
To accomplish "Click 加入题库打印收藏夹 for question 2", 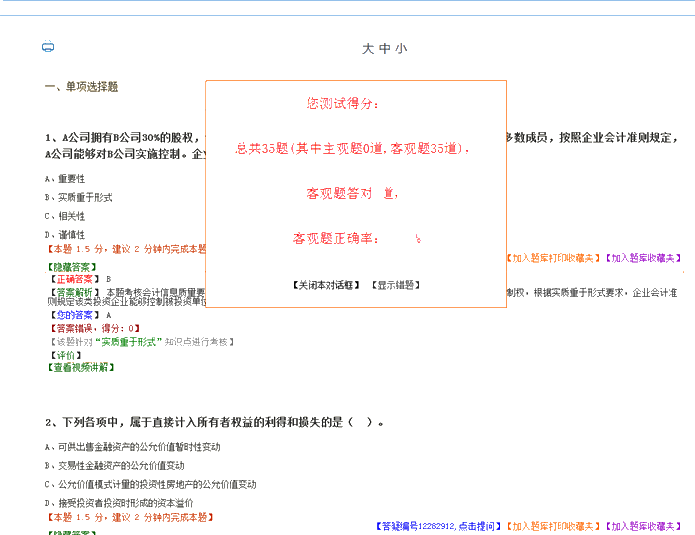I will coord(552,526).
